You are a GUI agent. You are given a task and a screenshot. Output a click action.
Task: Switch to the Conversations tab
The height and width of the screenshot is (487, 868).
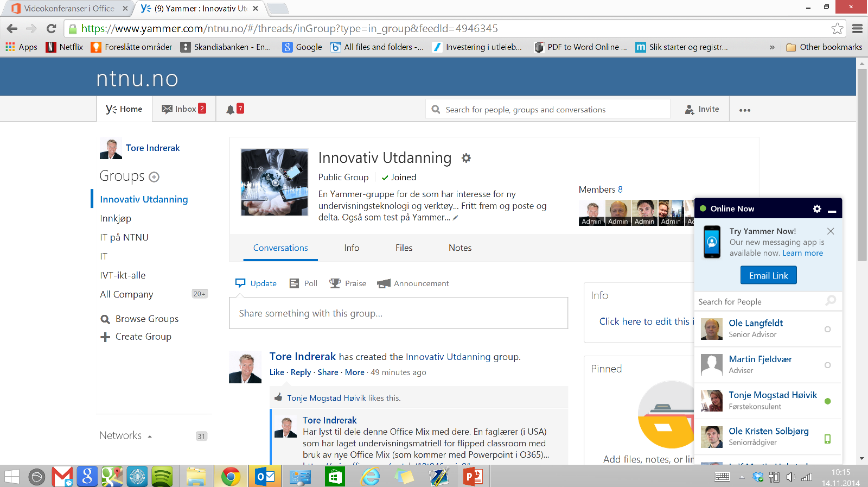(x=280, y=248)
